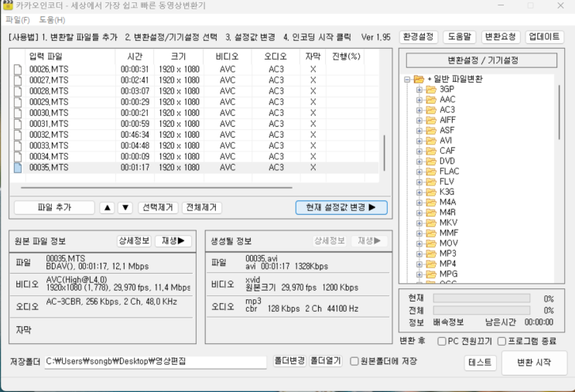Play original file with 재생 button
Screen dimensions: 575x392
[x=173, y=241]
